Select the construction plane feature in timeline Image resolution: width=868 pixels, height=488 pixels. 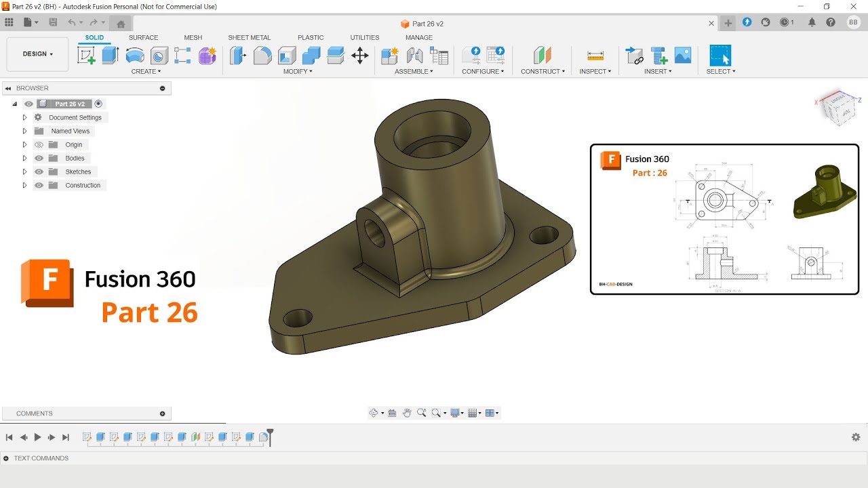pyautogui.click(x=195, y=437)
